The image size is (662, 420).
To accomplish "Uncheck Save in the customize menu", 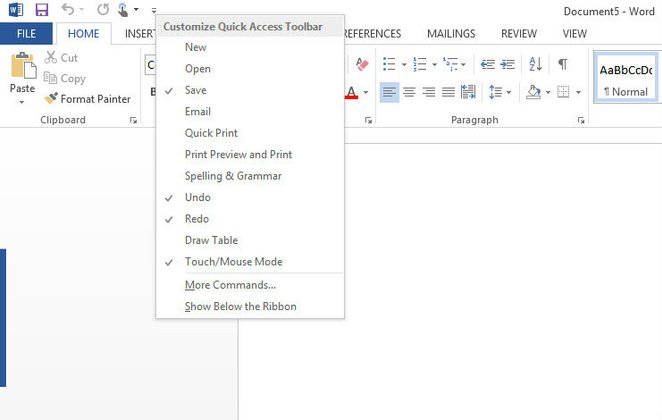I will [250, 90].
